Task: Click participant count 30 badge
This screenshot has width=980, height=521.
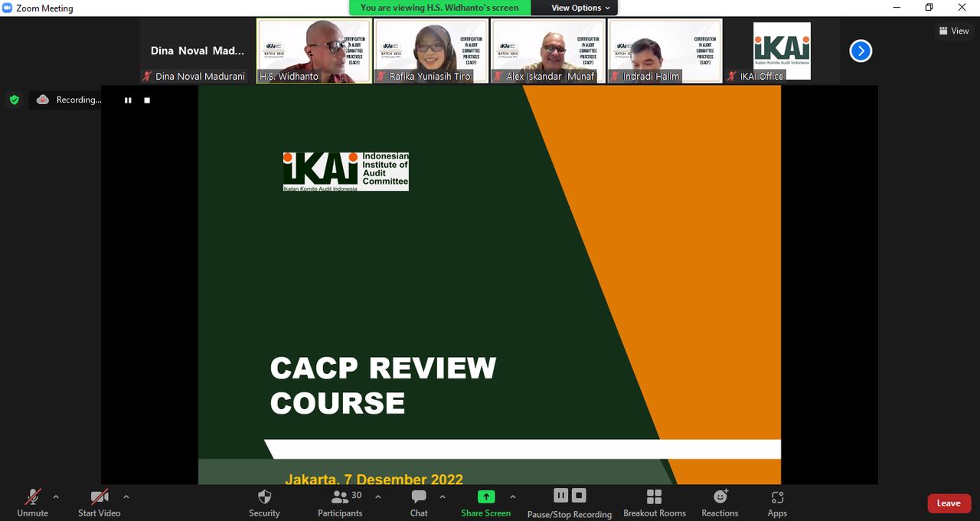Action: [x=357, y=495]
